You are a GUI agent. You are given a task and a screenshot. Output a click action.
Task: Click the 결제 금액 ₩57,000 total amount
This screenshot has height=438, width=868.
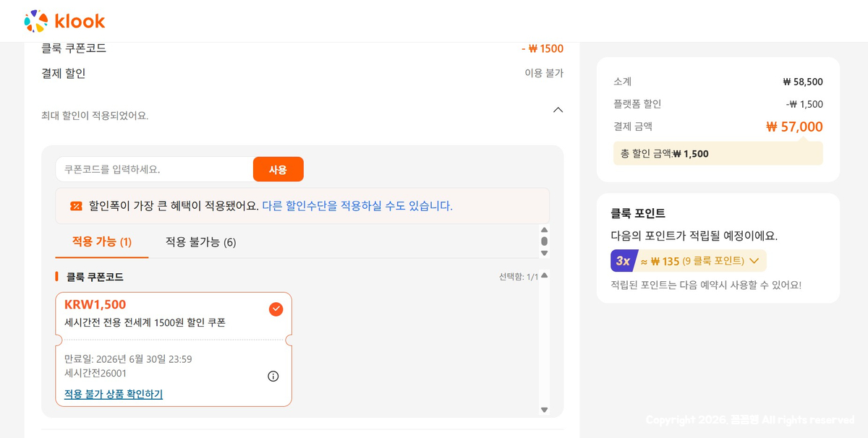[x=794, y=126]
